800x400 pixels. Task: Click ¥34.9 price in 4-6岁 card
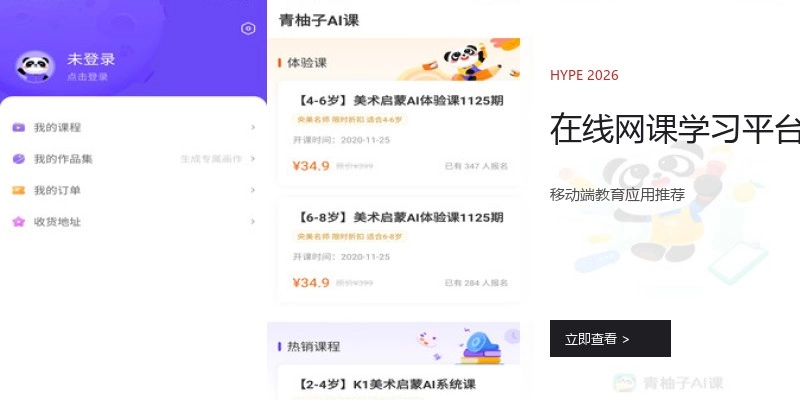click(311, 166)
